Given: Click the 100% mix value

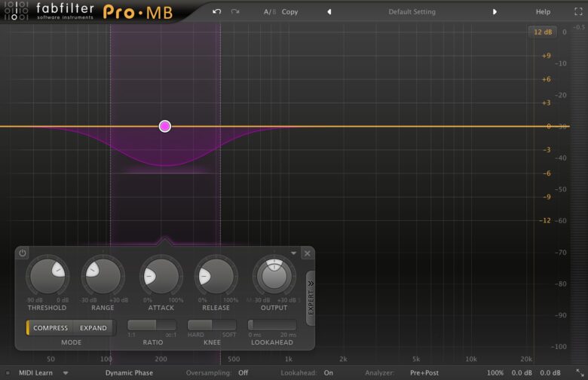Looking at the screenshot, I should 495,373.
